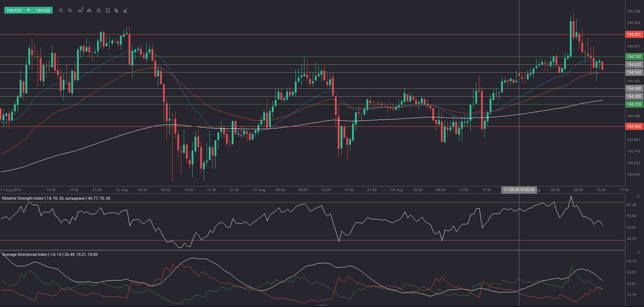This screenshot has height=307, width=644.
Task: Open the indicators chart icon
Action: click(x=107, y=11)
